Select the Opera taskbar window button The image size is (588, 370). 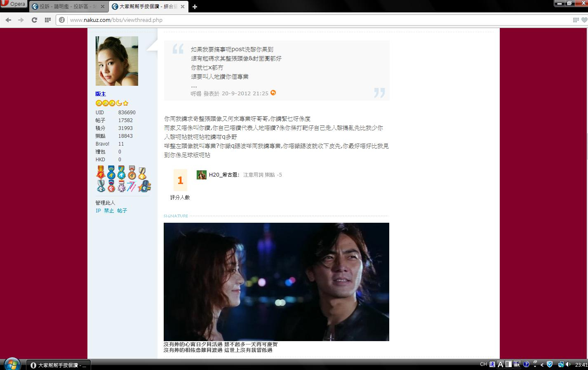tap(59, 365)
